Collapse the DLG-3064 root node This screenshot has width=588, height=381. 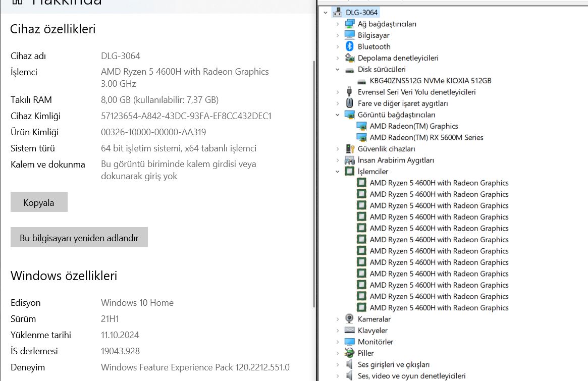pos(326,13)
